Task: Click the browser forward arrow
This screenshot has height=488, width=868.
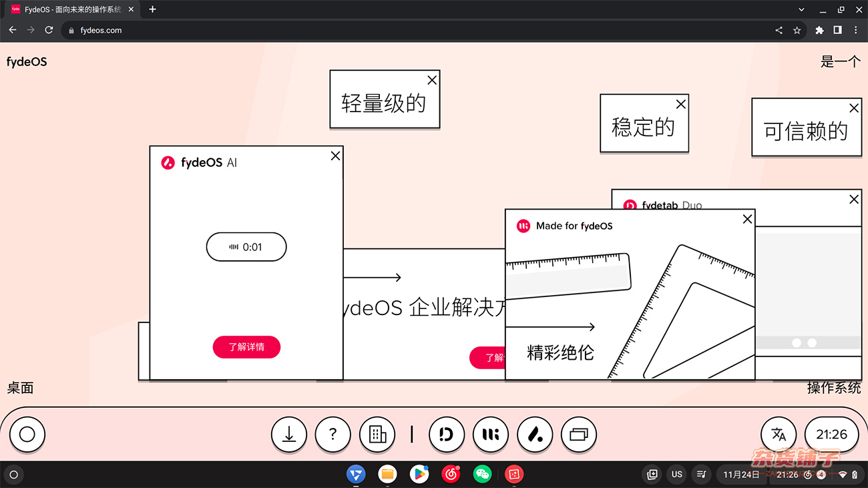Action: [30, 30]
